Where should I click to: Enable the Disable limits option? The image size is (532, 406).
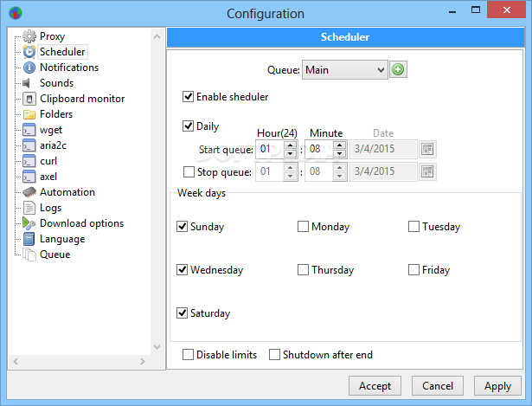(188, 354)
